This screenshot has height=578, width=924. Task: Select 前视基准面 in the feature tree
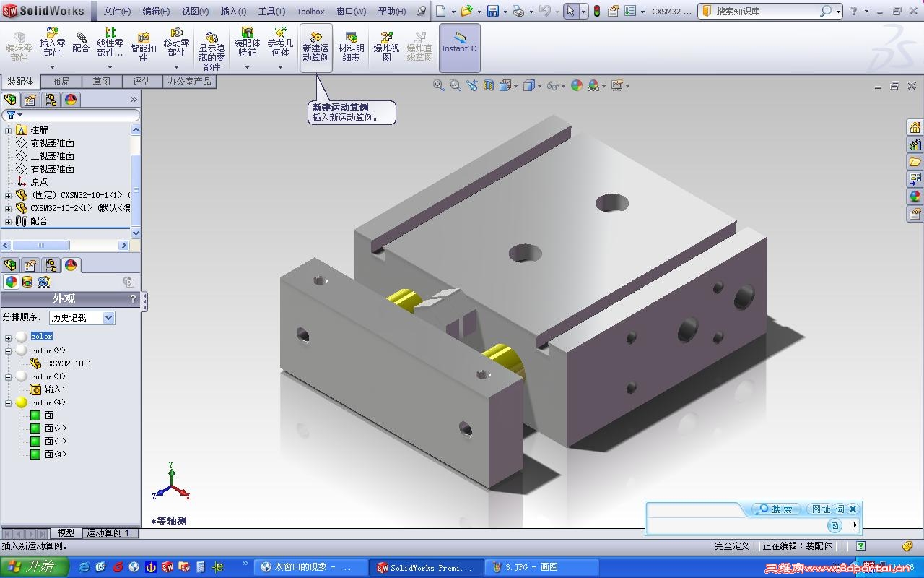[52, 143]
